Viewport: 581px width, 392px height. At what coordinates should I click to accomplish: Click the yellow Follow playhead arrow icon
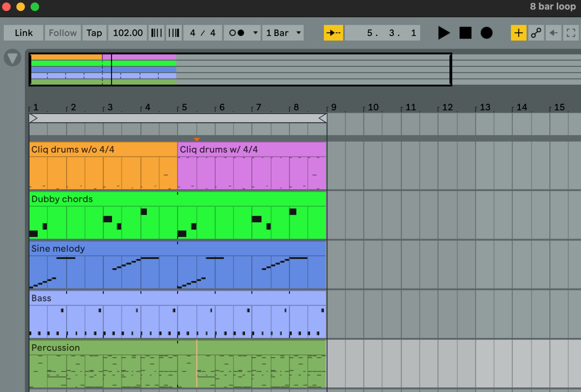(333, 33)
